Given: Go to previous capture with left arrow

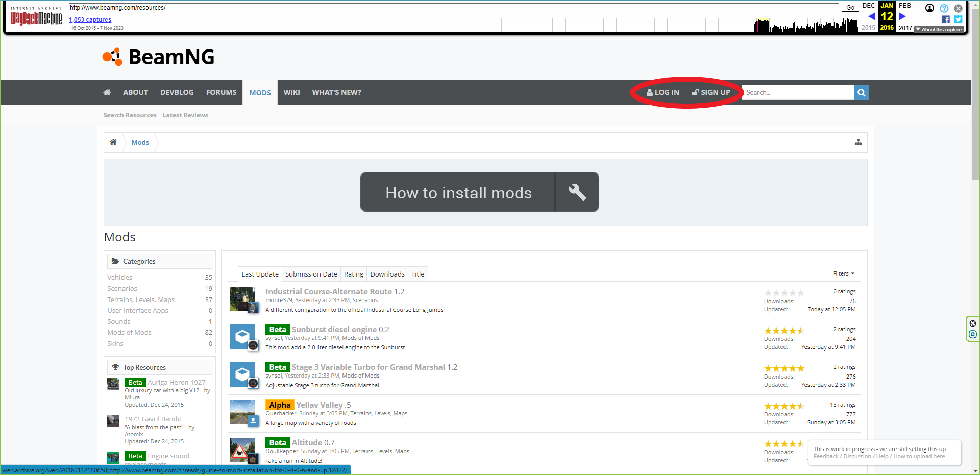Looking at the screenshot, I should point(872,16).
